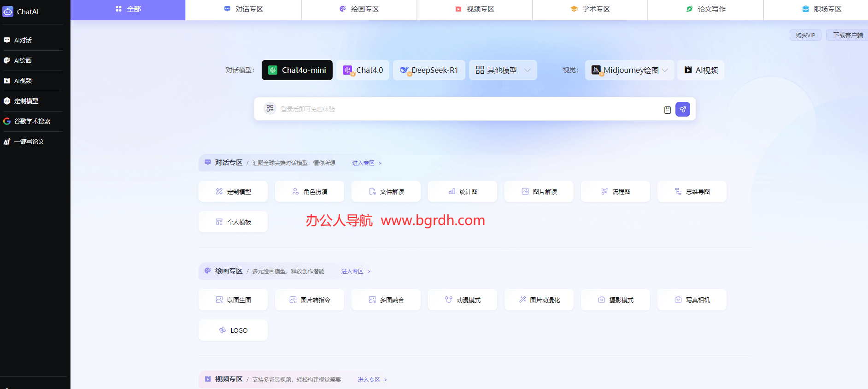The width and height of the screenshot is (868, 389).
Task: Click 进入专区 link for 视频专区
Action: tap(372, 380)
